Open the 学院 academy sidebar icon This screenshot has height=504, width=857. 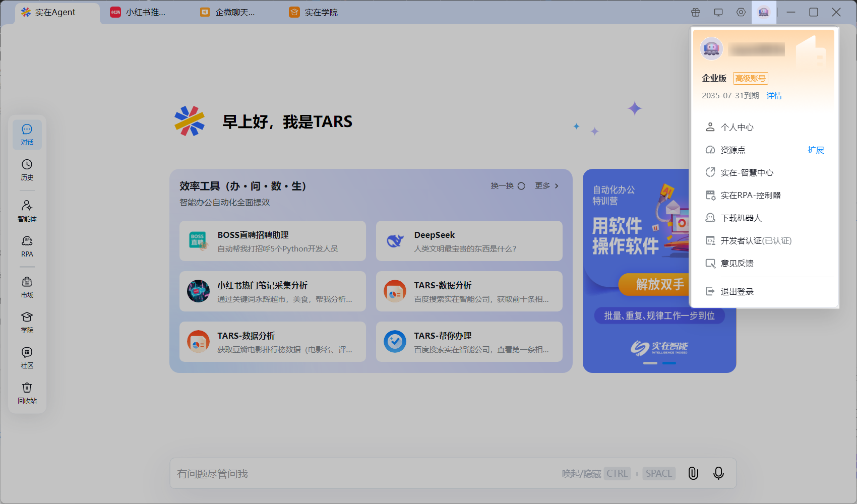pyautogui.click(x=27, y=323)
